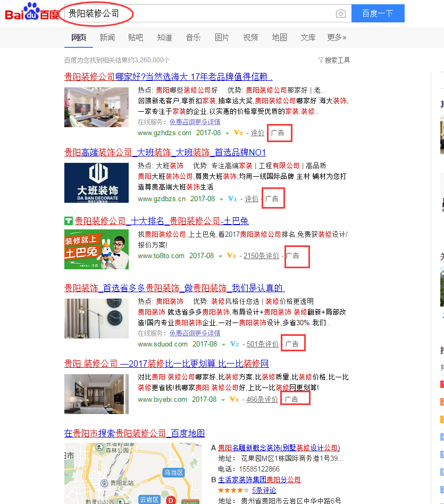The width and height of the screenshot is (444, 504).
Task: Open 5条评论 comments link
Action: (x=264, y=491)
